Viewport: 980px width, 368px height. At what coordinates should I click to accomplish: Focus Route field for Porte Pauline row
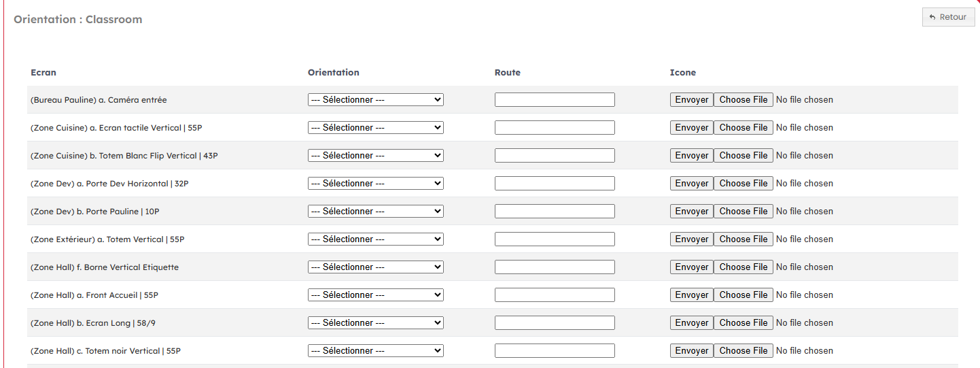[555, 212]
